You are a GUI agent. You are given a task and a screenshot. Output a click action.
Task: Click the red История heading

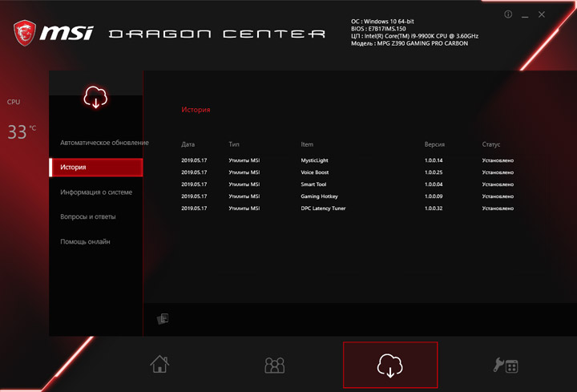click(196, 110)
